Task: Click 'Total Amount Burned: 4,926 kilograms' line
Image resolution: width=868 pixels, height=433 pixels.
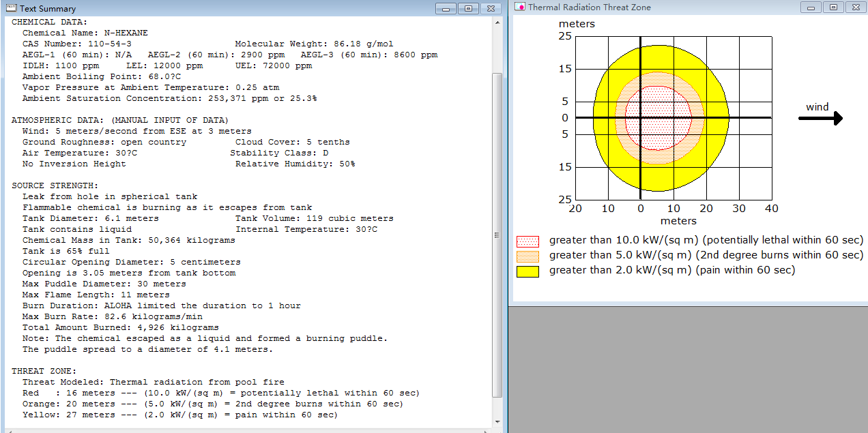Action: (121, 327)
